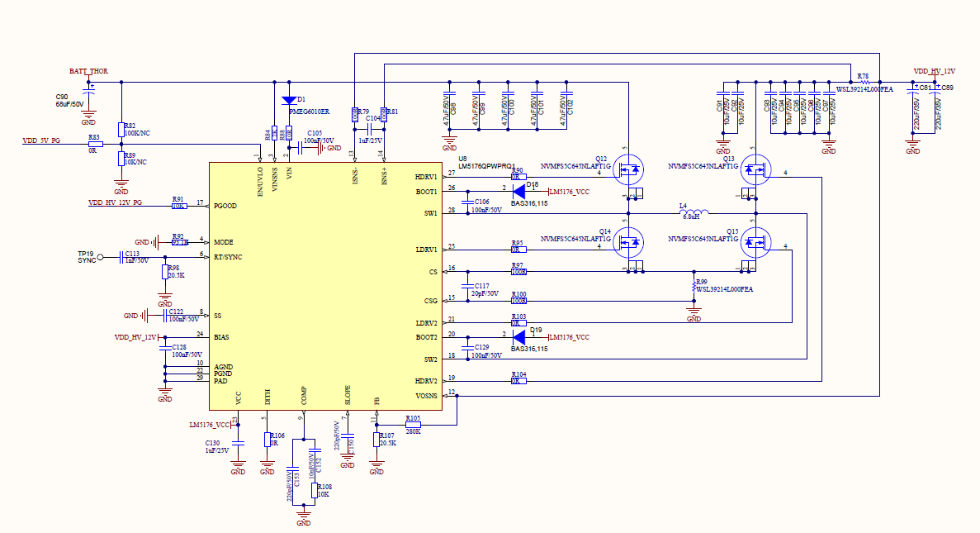The image size is (980, 533).
Task: Select the R90 gate resistor
Action: (518, 177)
